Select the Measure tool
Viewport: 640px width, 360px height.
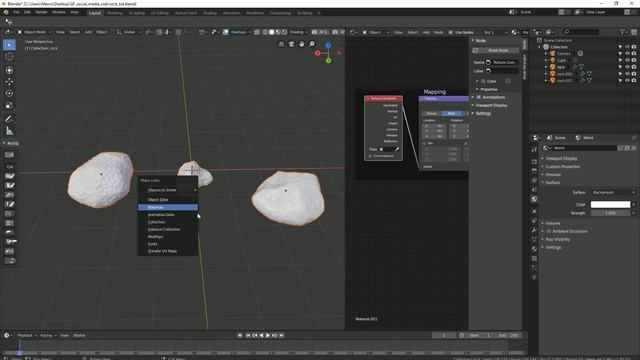coord(9,131)
